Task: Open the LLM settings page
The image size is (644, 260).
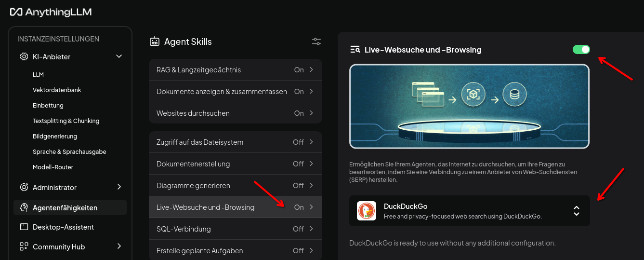Action: [x=38, y=75]
